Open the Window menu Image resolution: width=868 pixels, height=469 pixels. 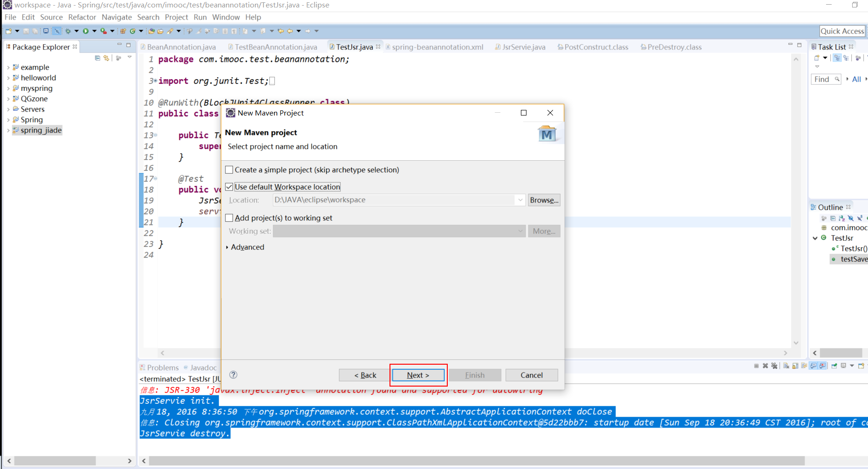(226, 17)
